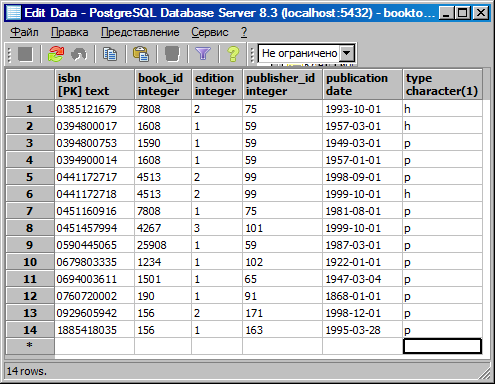This screenshot has height=384, width=495.
Task: Click the Paste toolbar icon
Action: coord(141,54)
